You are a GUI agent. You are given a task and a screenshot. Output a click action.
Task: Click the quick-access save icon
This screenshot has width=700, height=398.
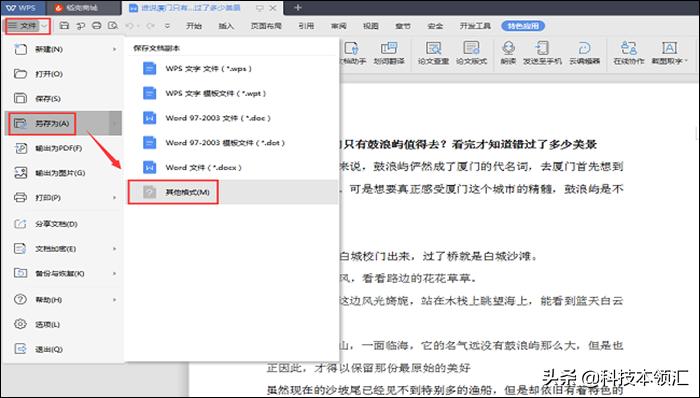(65, 26)
